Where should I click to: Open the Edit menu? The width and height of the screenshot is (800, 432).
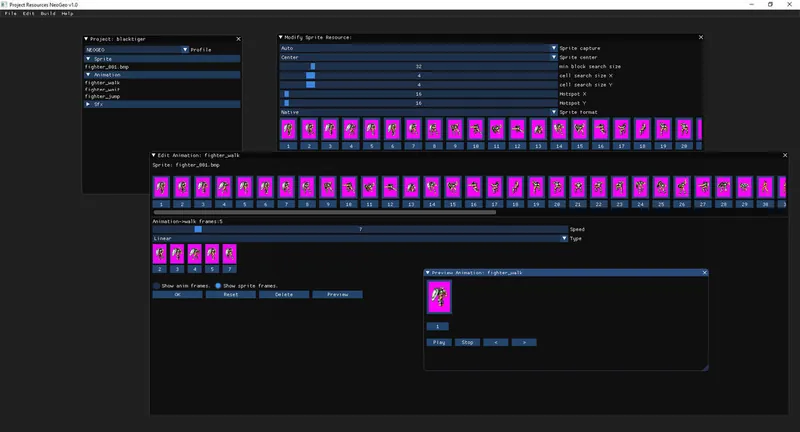(x=29, y=14)
